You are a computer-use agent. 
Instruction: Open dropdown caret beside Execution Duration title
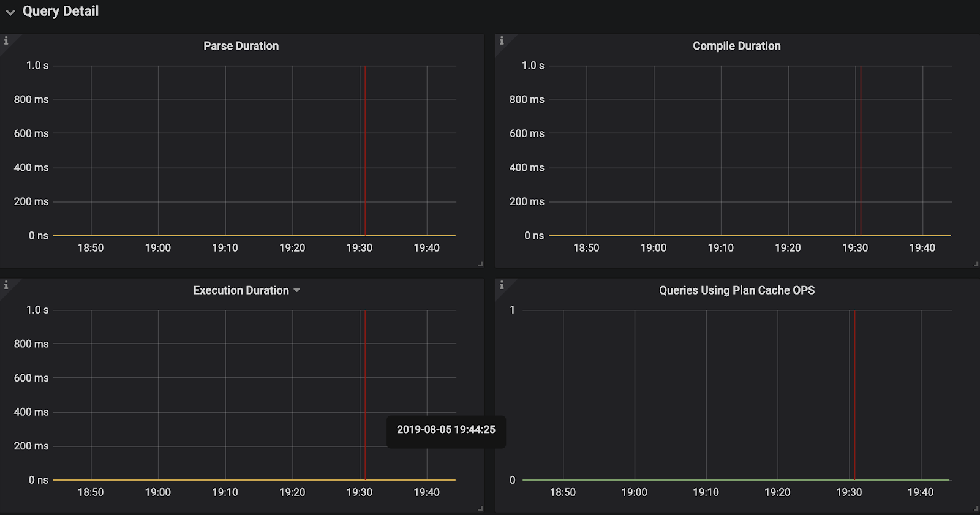(297, 290)
